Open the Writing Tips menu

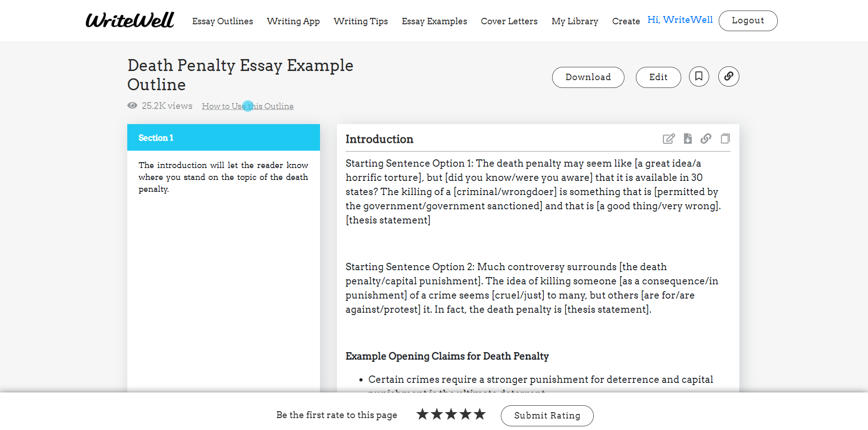tap(361, 22)
